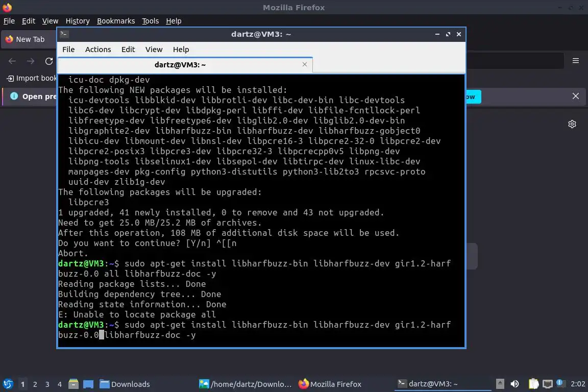This screenshot has width=588, height=392.
Task: Open volume control speaker icon
Action: 514,384
